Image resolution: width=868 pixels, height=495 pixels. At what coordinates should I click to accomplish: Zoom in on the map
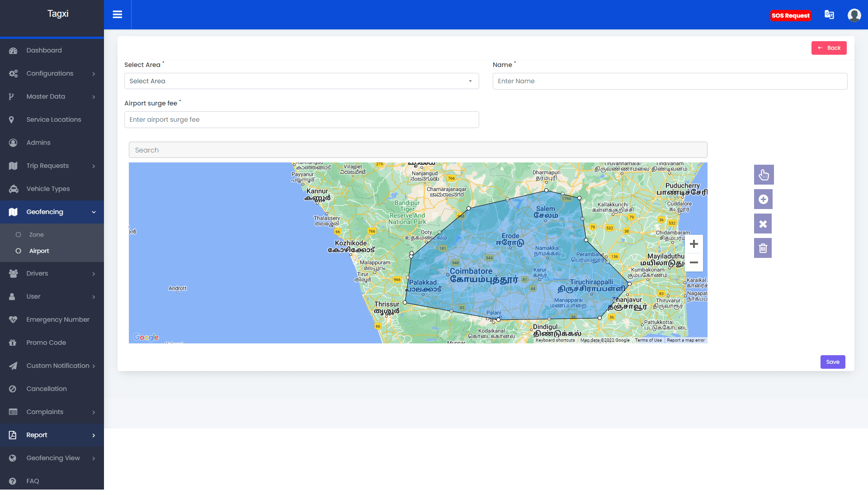click(694, 244)
